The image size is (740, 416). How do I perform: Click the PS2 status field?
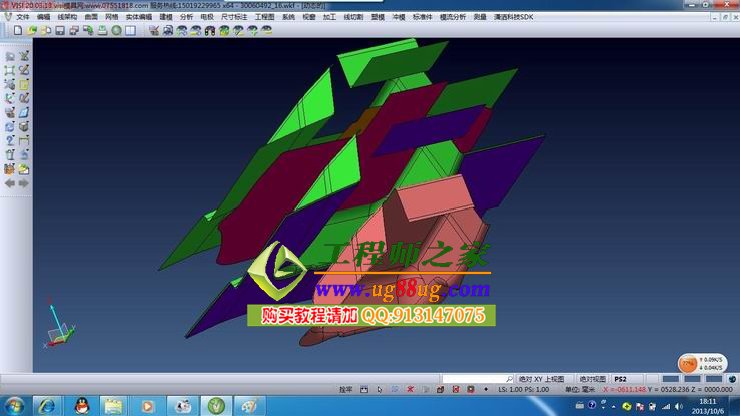coord(627,379)
